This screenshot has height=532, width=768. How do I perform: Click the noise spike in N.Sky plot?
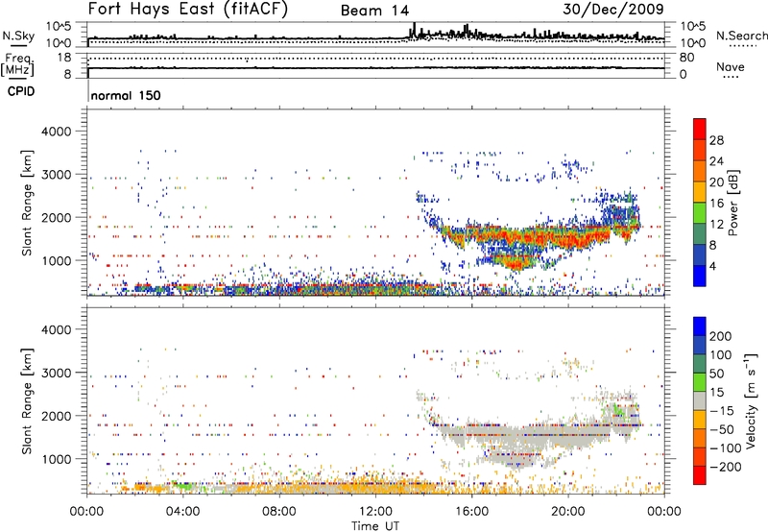pos(415,29)
